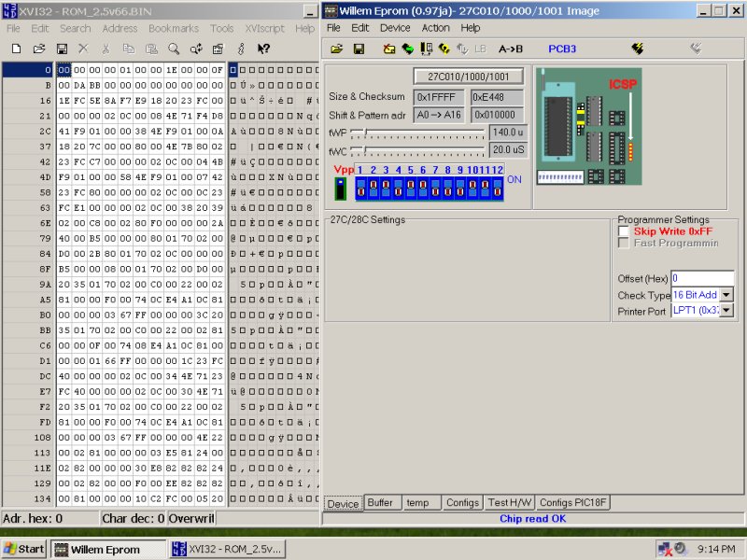Screen dimensions: 747x560
Task: Toggle DIP switch number 1
Action: (x=361, y=189)
